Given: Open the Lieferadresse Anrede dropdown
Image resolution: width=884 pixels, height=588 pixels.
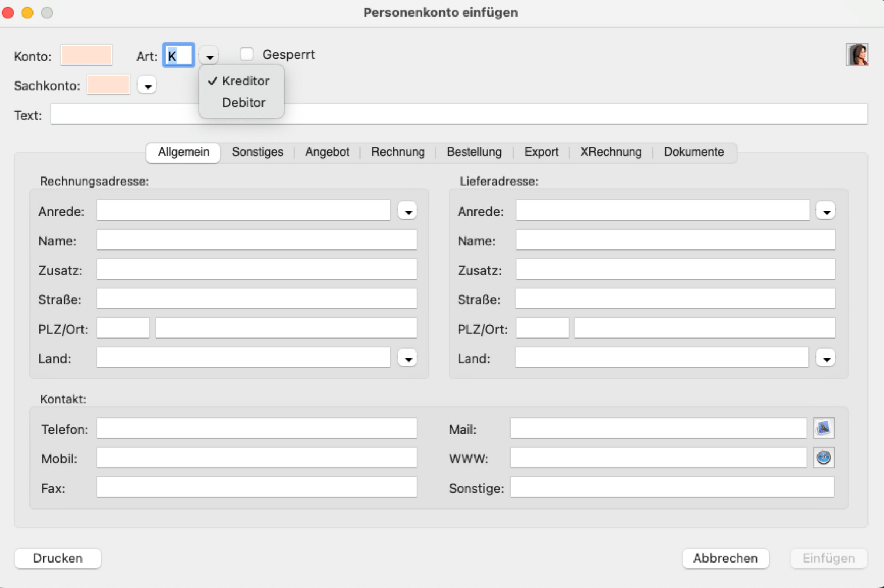Looking at the screenshot, I should [826, 211].
